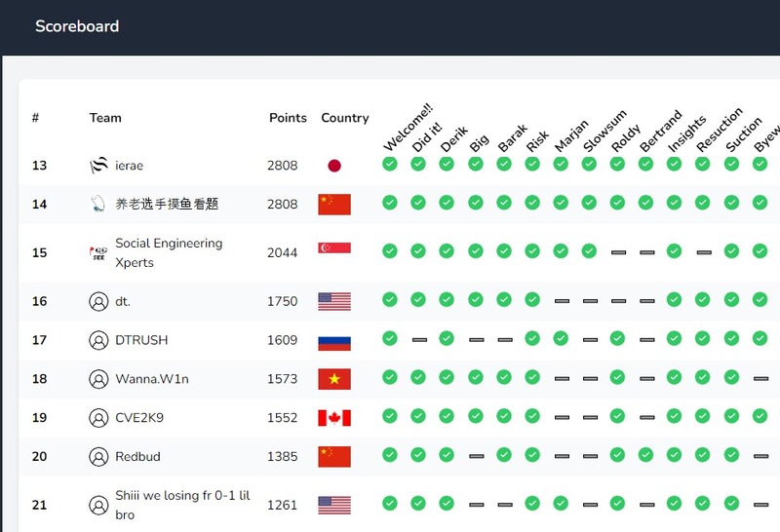Click the Singapore flag in row 15
This screenshot has width=780, height=532.
click(x=334, y=252)
